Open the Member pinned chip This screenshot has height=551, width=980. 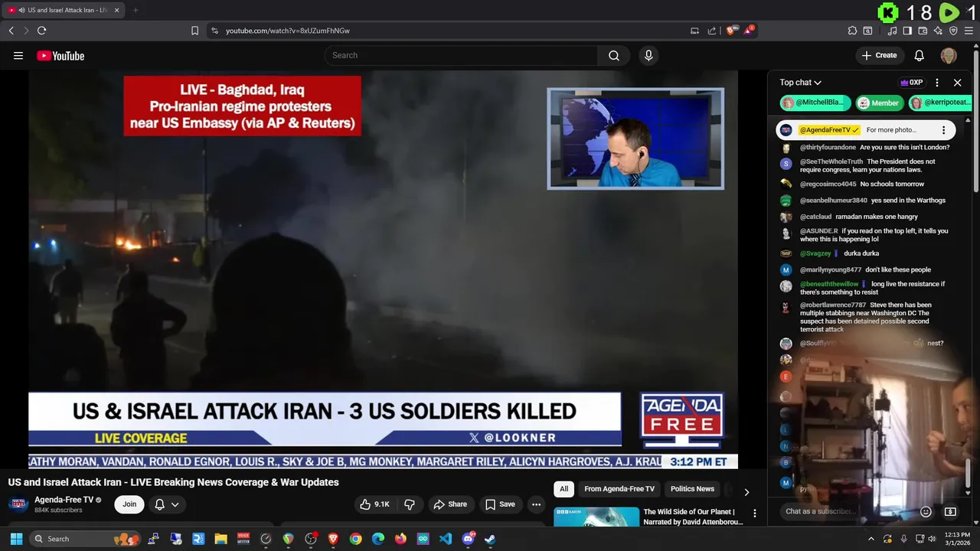click(879, 103)
